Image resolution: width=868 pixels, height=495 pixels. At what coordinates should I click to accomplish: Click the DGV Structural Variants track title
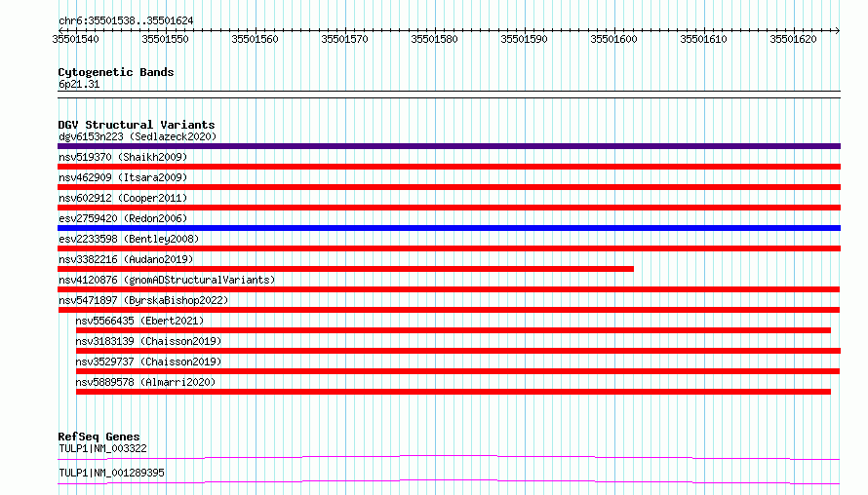(x=137, y=125)
